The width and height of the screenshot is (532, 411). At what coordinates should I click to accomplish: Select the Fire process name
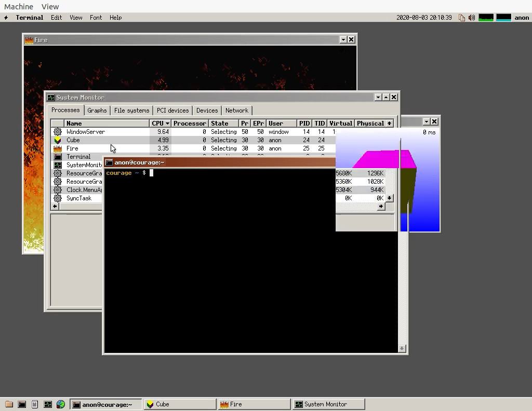[72, 148]
